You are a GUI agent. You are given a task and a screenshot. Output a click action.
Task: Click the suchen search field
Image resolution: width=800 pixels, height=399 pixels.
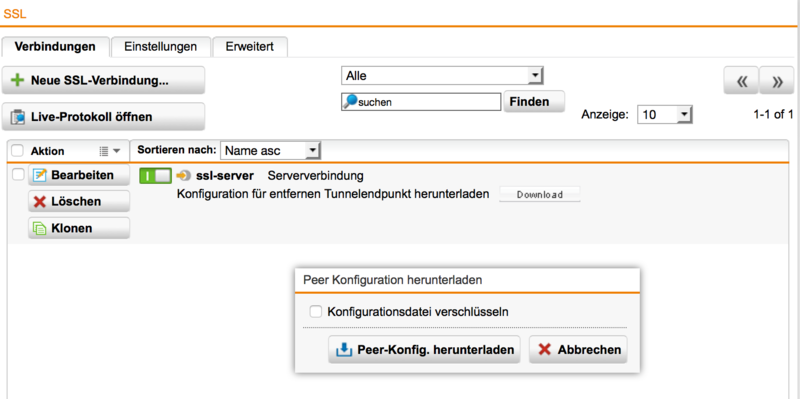click(421, 102)
